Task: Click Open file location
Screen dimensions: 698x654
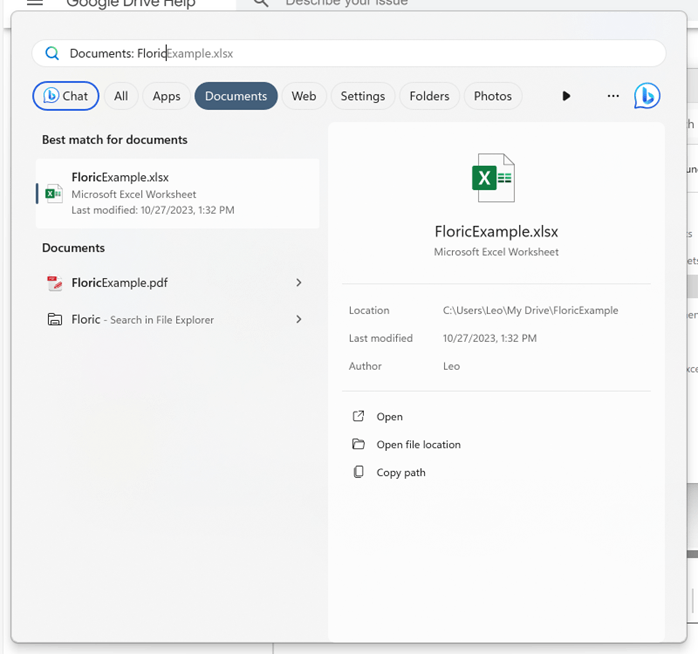Action: (418, 444)
